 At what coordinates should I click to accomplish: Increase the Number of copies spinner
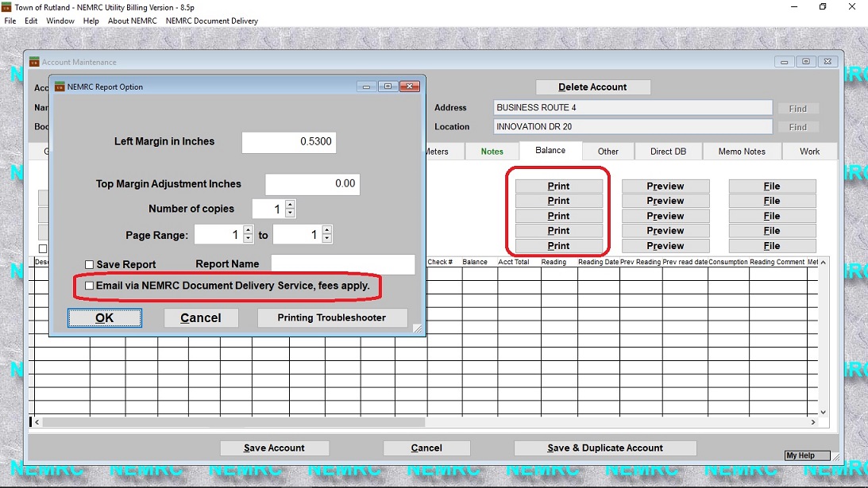click(x=290, y=205)
